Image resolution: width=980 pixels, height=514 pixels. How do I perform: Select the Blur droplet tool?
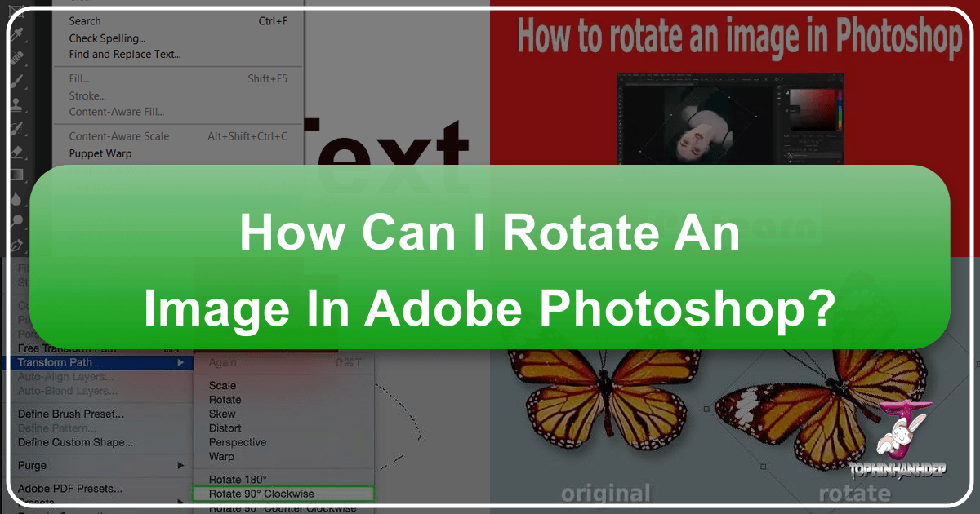click(16, 197)
